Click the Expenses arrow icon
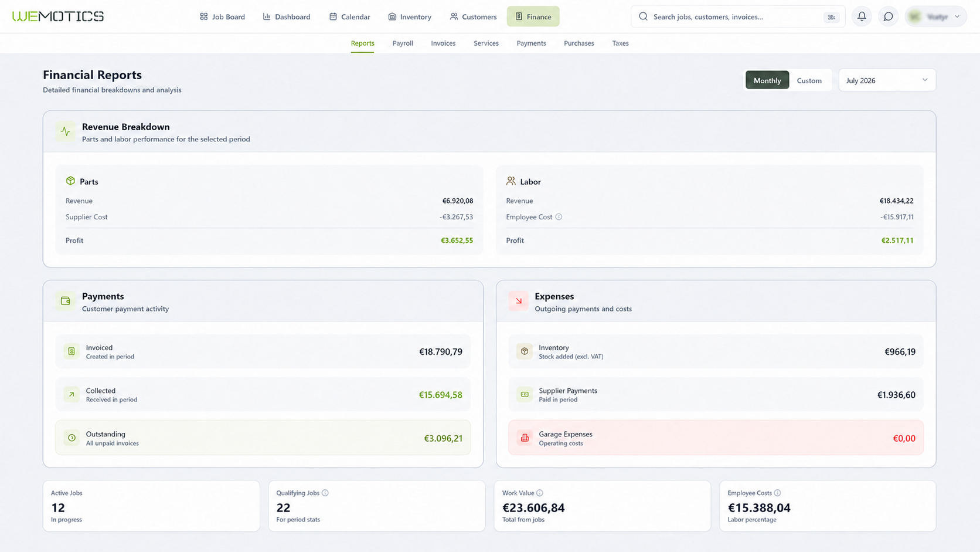Viewport: 980px width, 552px height. click(x=518, y=301)
